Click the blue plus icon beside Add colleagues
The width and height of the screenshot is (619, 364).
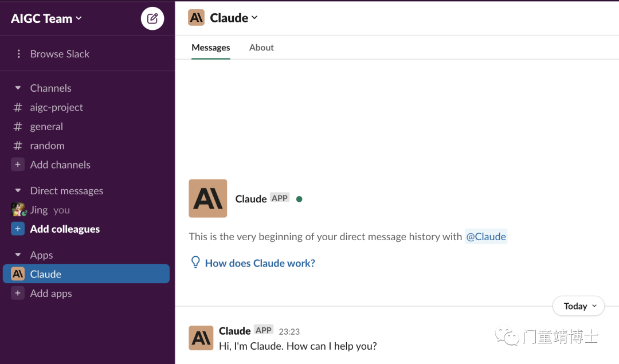pos(17,229)
